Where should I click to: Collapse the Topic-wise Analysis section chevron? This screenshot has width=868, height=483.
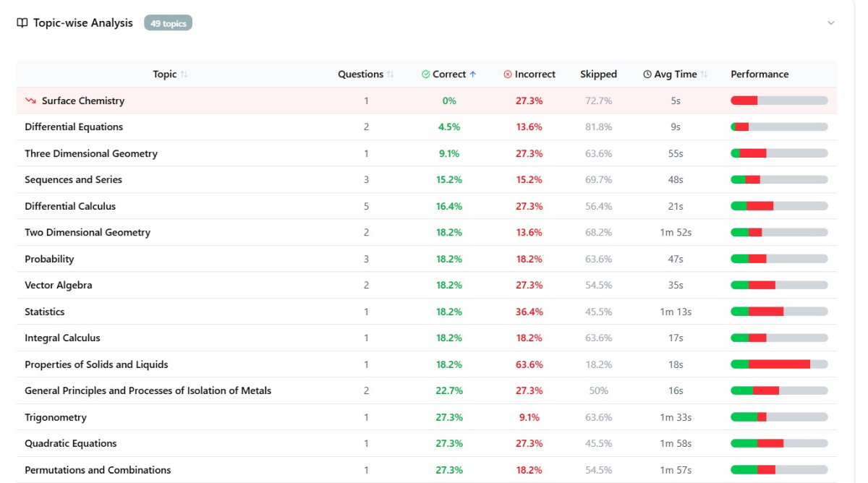tap(831, 23)
